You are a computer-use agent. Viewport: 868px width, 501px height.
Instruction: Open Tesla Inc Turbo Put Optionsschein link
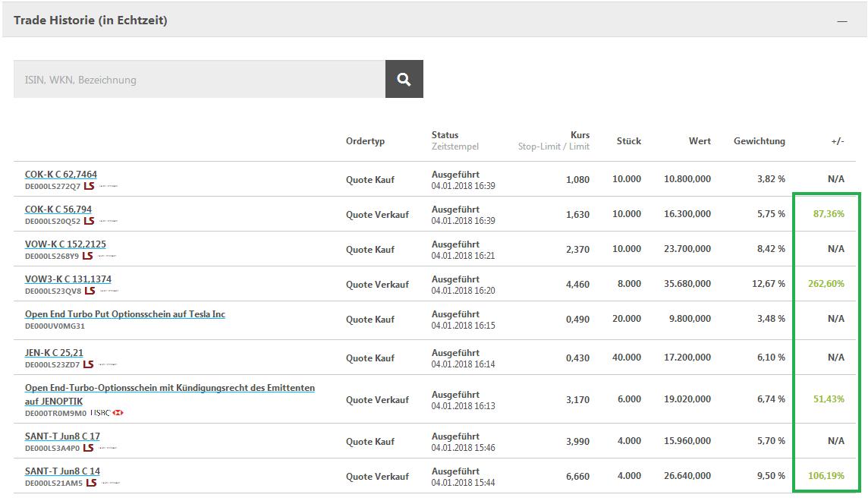[x=125, y=314]
